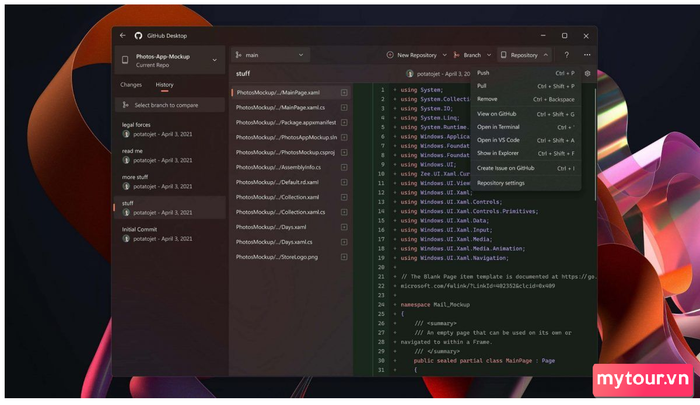Select the Initial Commit entry
700x405 pixels.
[x=170, y=234]
